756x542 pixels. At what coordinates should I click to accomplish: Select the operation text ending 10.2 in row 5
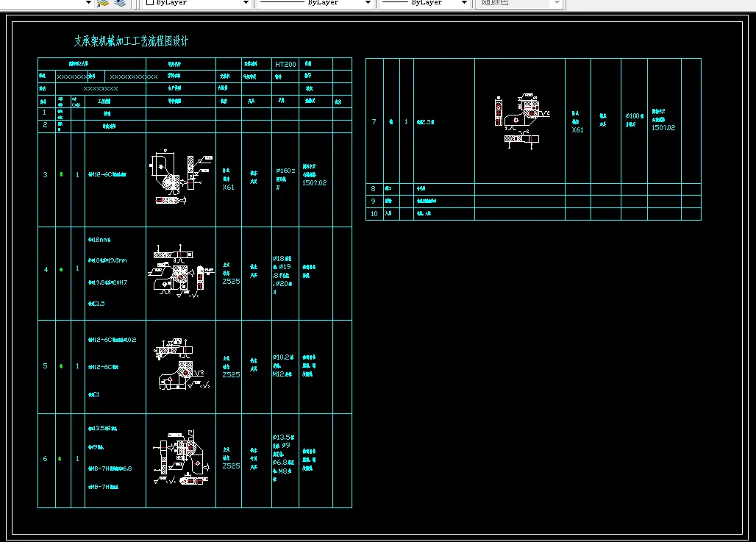point(112,340)
